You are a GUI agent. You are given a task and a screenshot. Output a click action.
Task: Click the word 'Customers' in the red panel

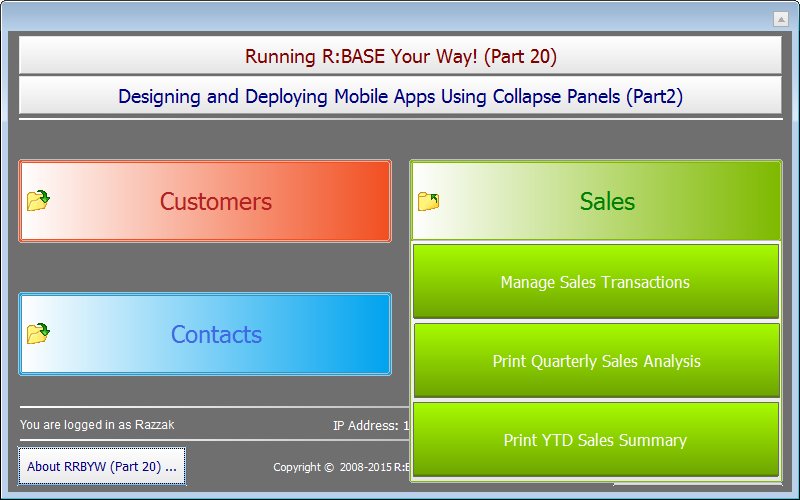pos(215,201)
